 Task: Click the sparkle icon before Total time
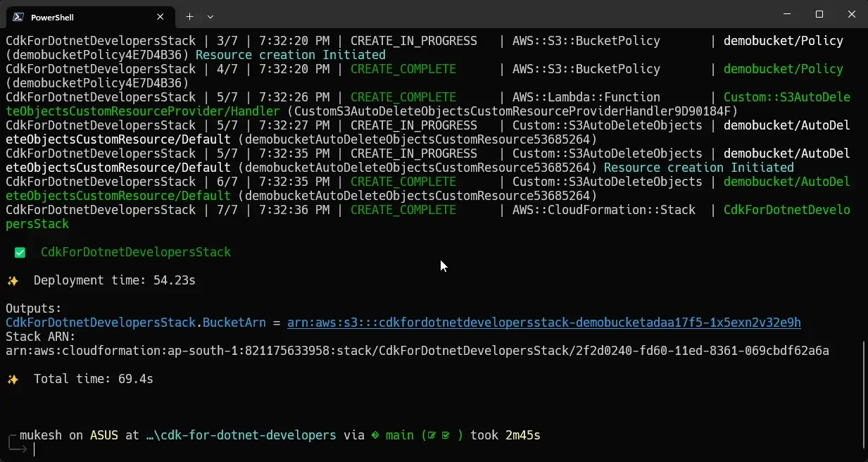click(12, 378)
